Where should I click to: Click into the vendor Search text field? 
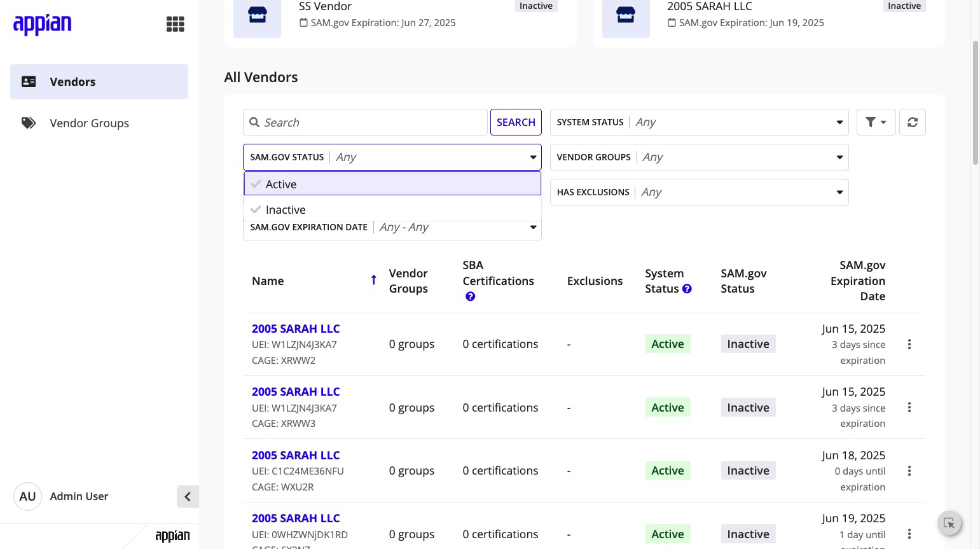click(x=365, y=122)
